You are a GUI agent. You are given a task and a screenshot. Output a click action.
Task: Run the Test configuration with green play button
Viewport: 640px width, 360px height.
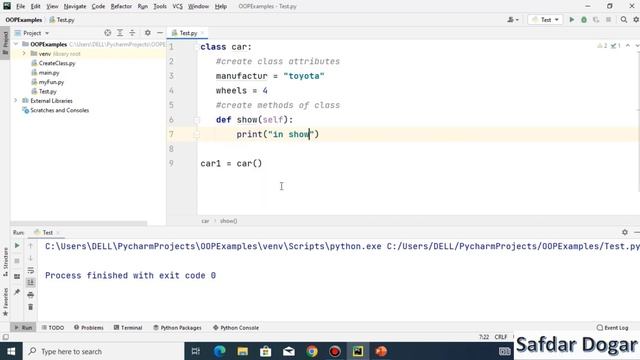click(571, 20)
